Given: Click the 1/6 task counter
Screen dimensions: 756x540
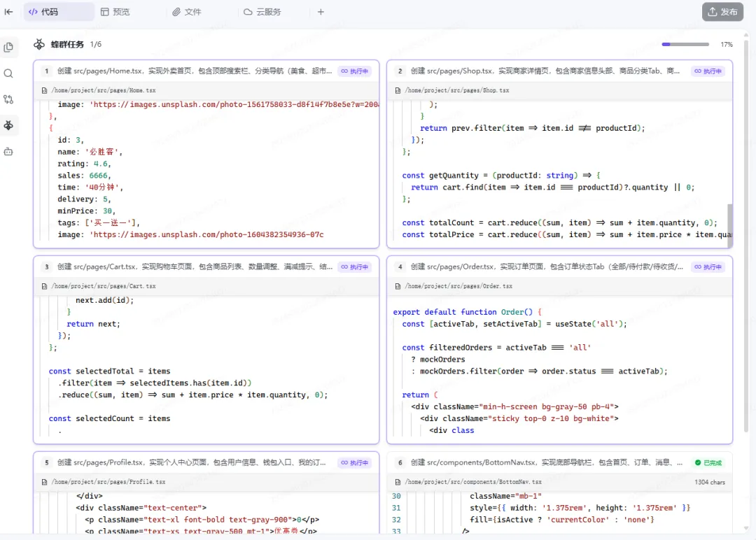Looking at the screenshot, I should pos(96,44).
